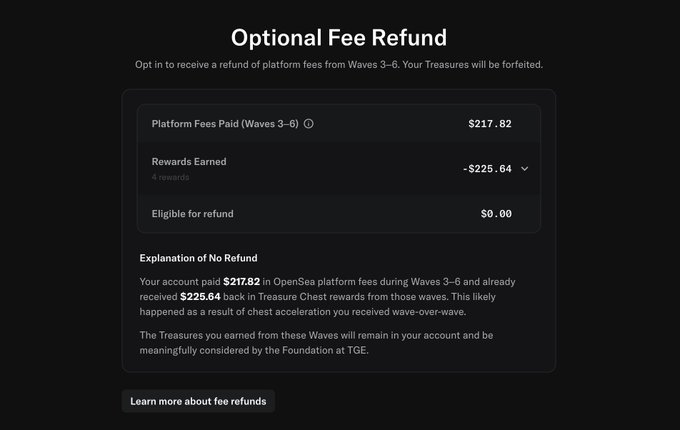Click the Rewards Earned label

click(x=188, y=161)
